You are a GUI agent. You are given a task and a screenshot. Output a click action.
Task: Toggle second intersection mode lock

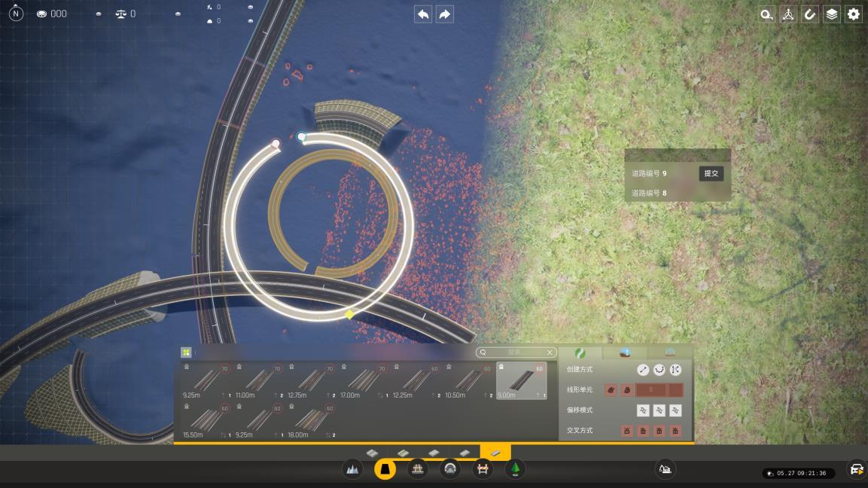643,431
